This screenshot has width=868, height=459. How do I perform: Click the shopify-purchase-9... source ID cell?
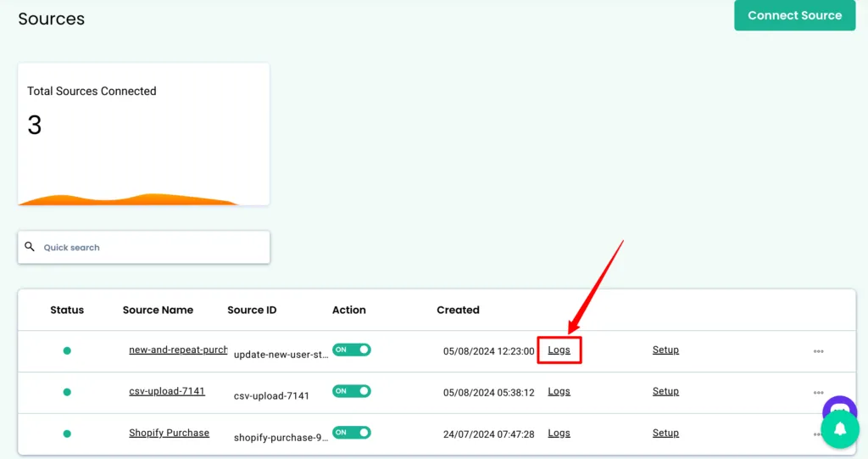click(x=281, y=438)
